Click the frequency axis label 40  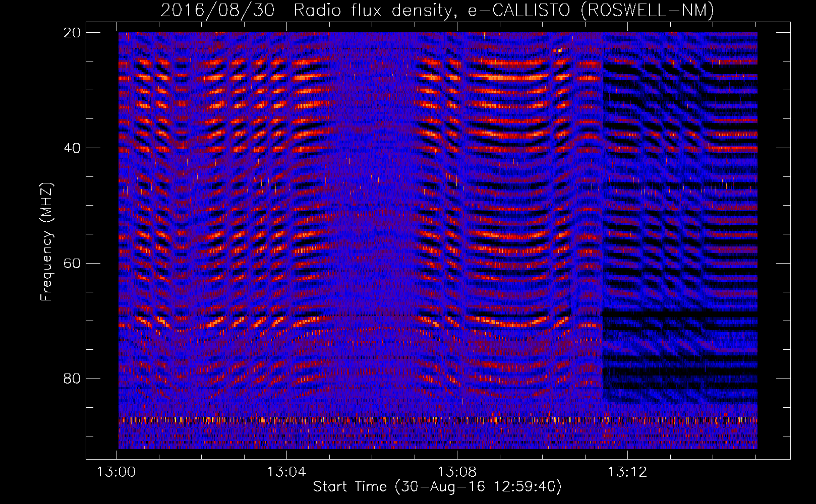(x=72, y=148)
